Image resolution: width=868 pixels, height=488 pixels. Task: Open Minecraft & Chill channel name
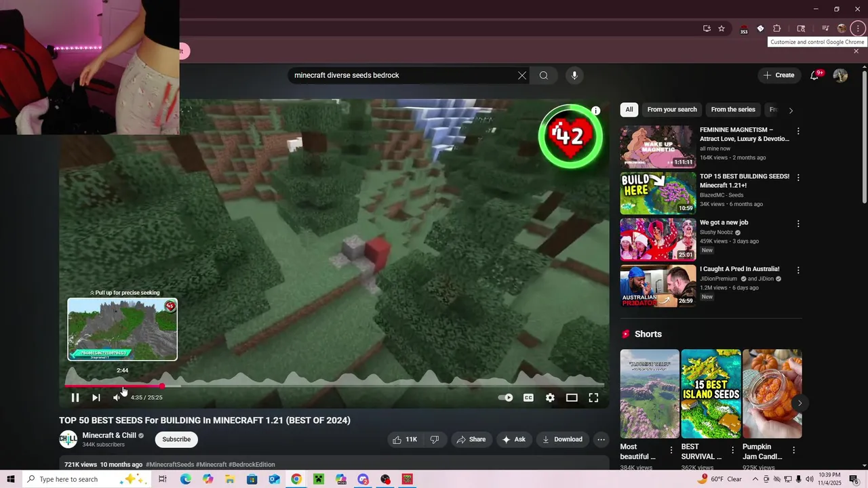[109, 435]
